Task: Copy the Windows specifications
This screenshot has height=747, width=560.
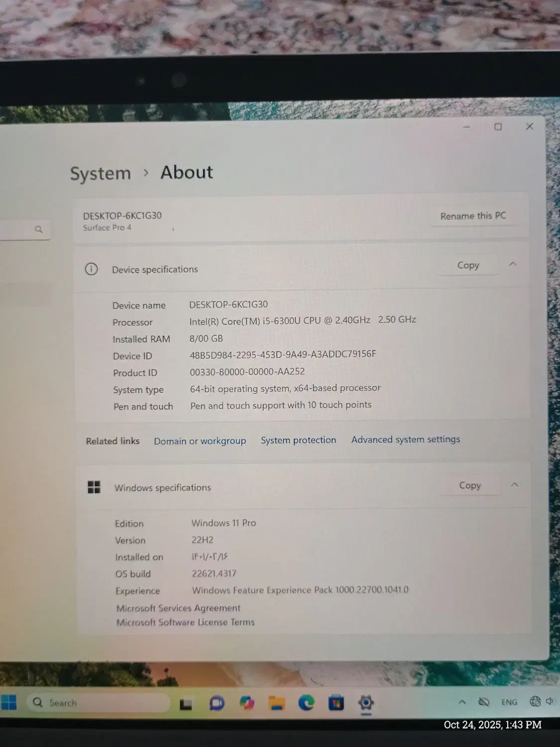Action: [x=469, y=485]
